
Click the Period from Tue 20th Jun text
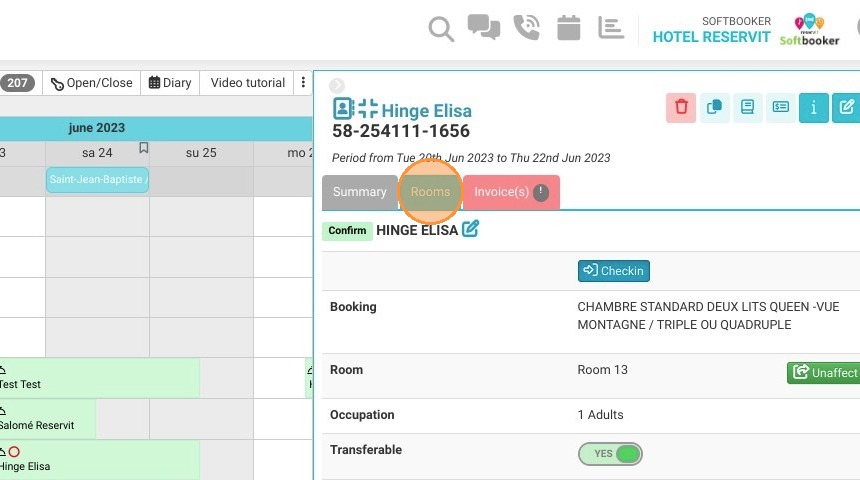[x=471, y=158]
